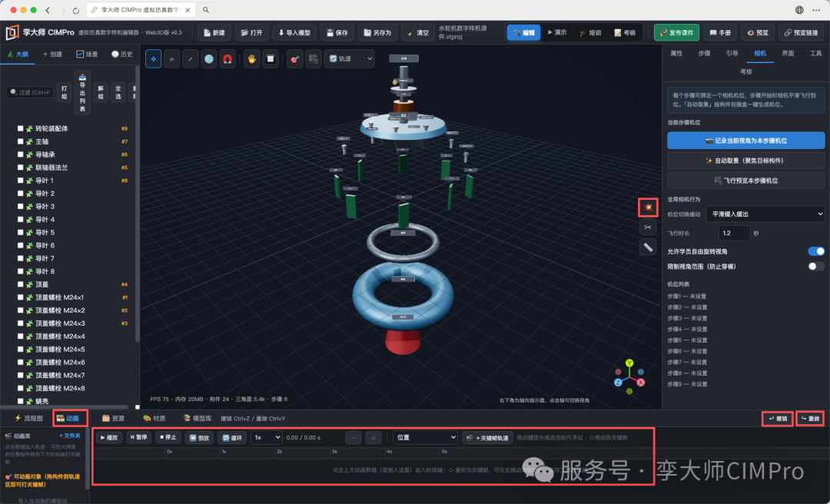Click the 2s mark on timeline ruler
This screenshot has width=830, height=504.
(x=279, y=452)
